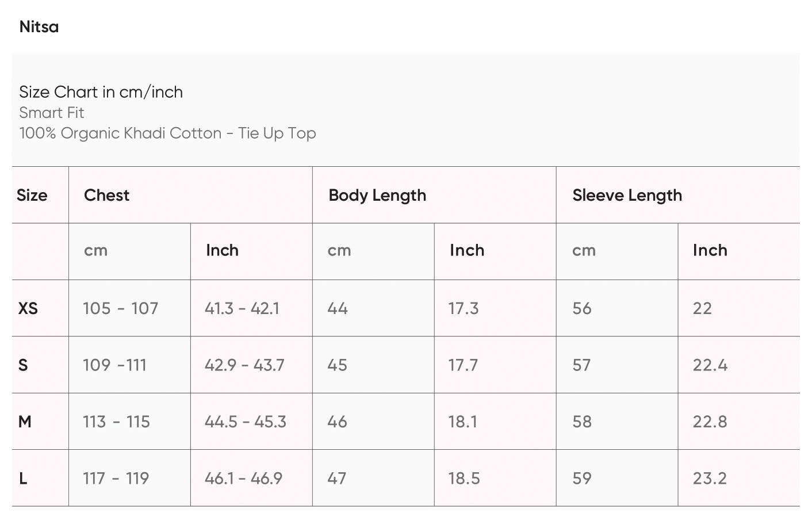812x528 pixels.
Task: Click the Chest column header
Action: [107, 196]
